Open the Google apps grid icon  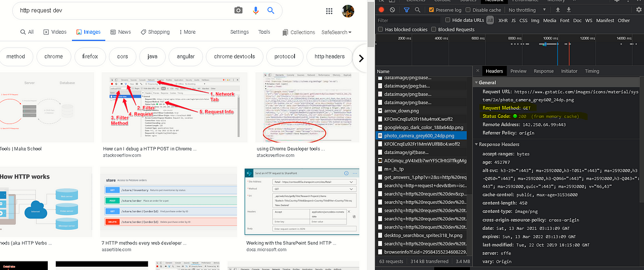(x=329, y=11)
